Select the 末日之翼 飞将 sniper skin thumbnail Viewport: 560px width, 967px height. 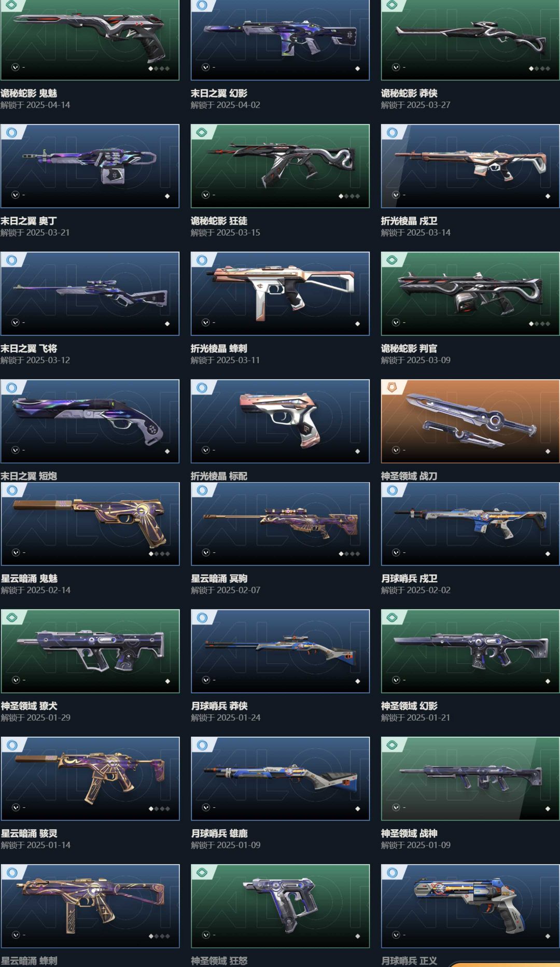pyautogui.click(x=90, y=293)
